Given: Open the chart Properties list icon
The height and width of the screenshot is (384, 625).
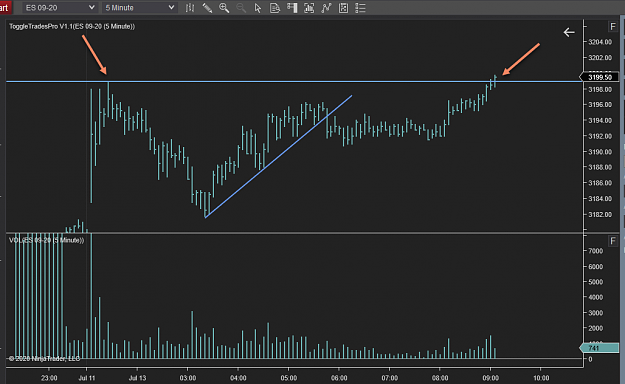Looking at the screenshot, I should (x=360, y=8).
